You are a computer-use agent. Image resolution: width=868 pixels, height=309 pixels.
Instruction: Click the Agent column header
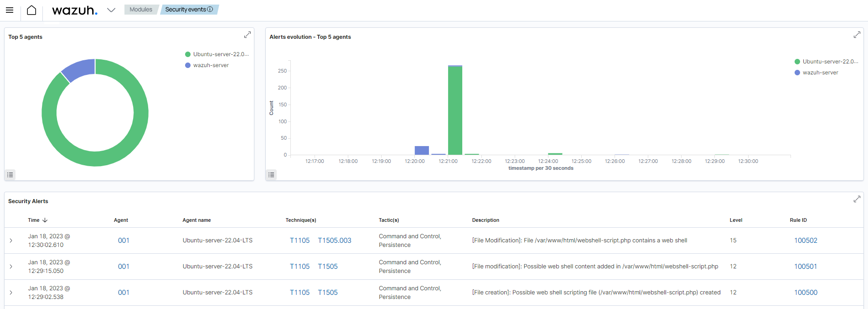point(121,220)
